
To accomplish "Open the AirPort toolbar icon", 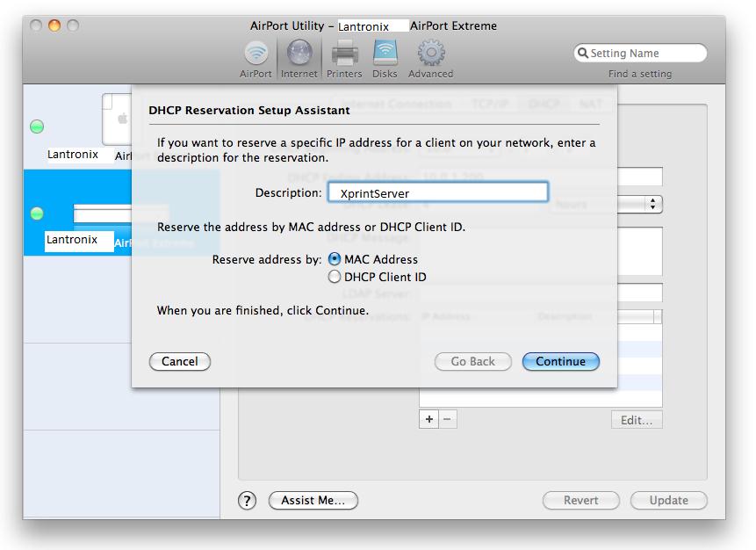I will tap(256, 56).
